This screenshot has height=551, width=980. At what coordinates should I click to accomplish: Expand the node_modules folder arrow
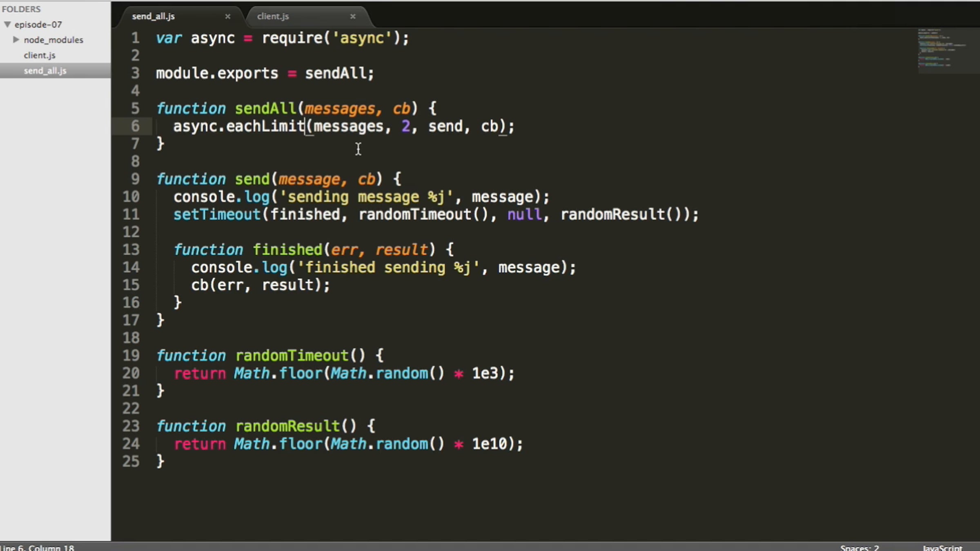point(16,40)
